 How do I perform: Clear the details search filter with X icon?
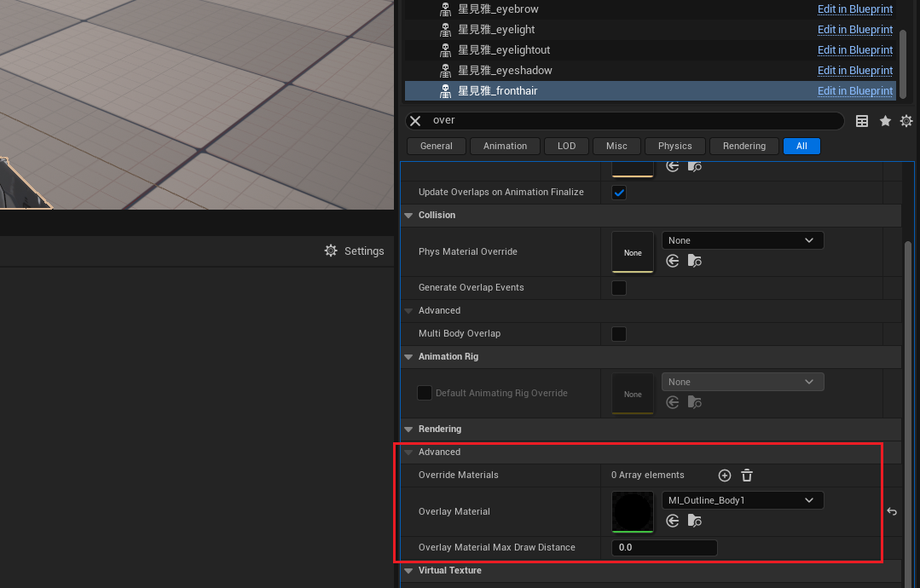pyautogui.click(x=415, y=121)
